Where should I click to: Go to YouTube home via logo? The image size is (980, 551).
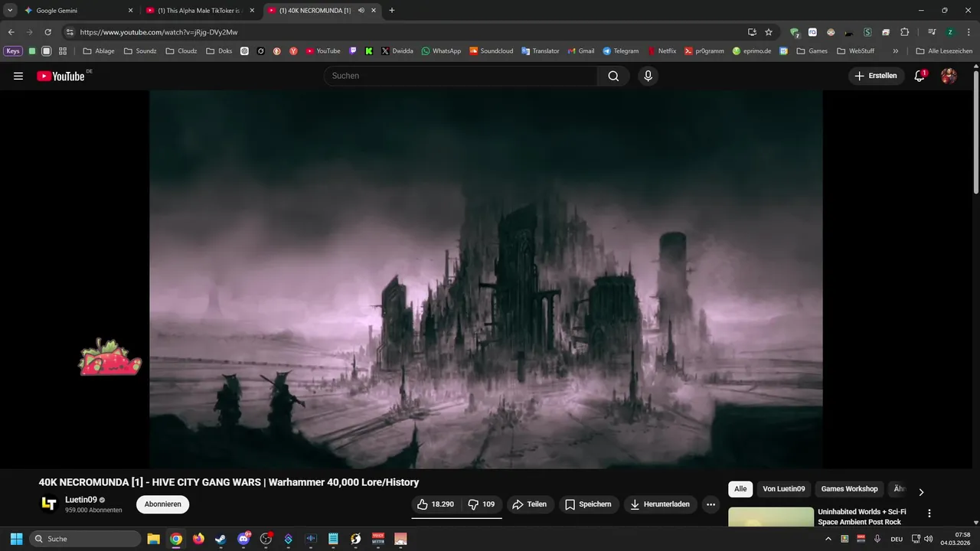(60, 76)
